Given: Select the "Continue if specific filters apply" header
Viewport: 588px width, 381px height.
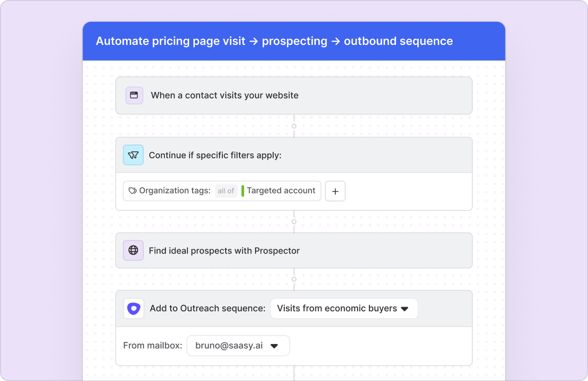Looking at the screenshot, I should tap(215, 155).
